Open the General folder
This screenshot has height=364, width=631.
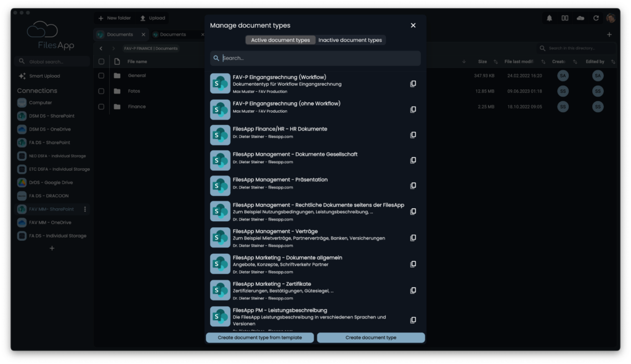[137, 76]
